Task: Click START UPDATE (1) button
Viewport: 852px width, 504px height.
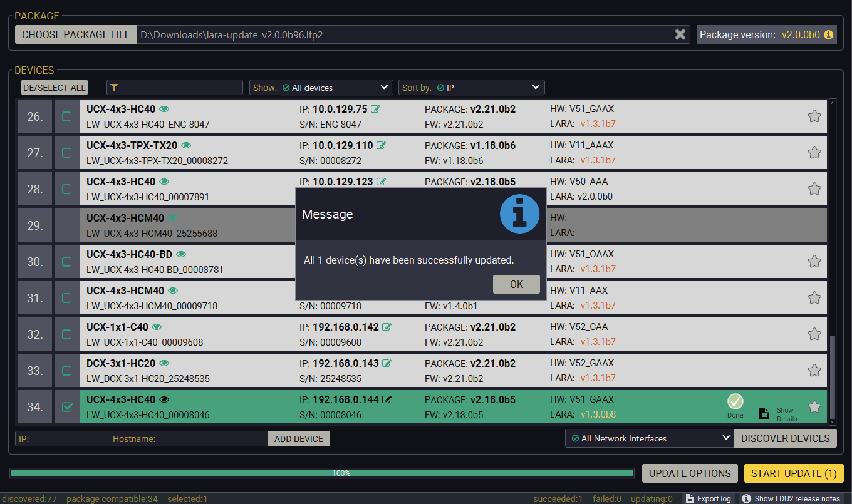Action: pyautogui.click(x=794, y=473)
